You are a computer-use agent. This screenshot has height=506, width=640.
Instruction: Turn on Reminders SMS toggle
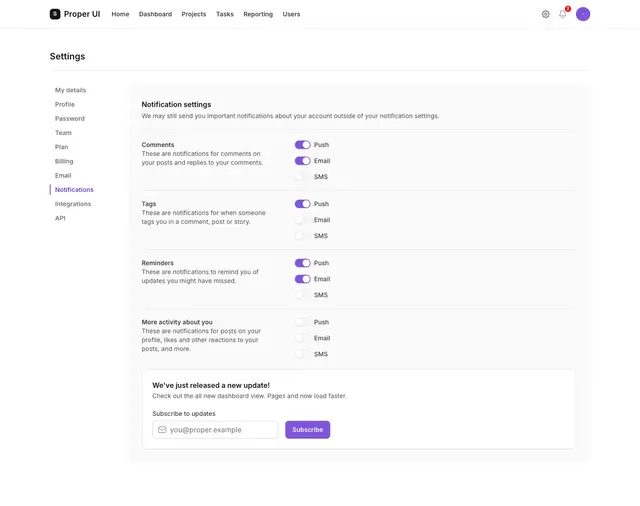click(302, 295)
